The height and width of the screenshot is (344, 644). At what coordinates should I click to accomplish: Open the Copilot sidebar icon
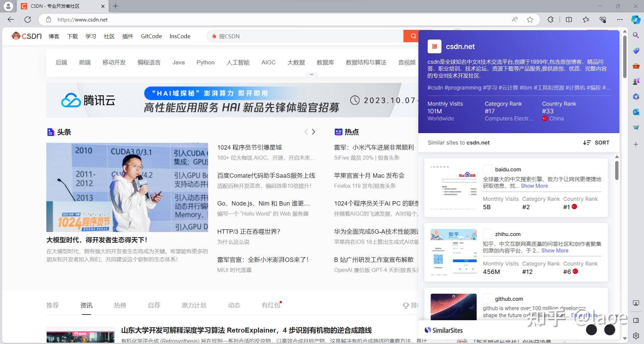[636, 19]
